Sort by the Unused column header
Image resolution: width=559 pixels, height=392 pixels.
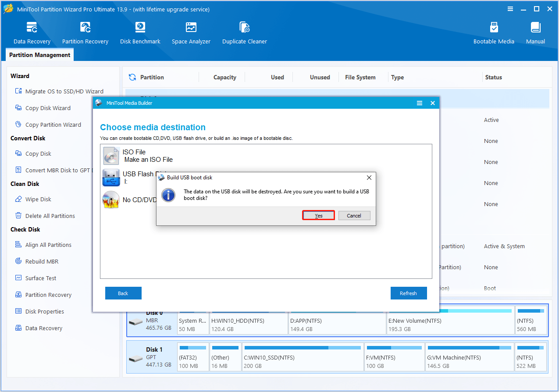click(320, 77)
